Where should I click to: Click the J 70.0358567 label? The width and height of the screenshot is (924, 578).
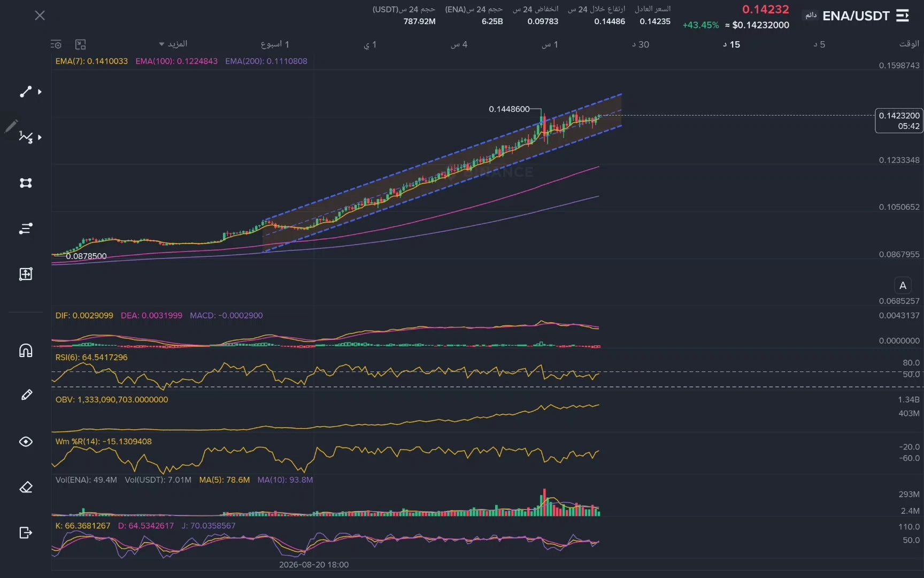(x=209, y=526)
